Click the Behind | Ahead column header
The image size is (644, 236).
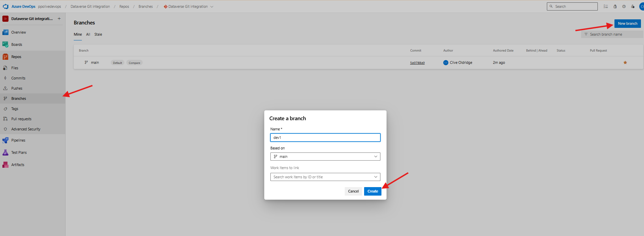[x=537, y=51]
